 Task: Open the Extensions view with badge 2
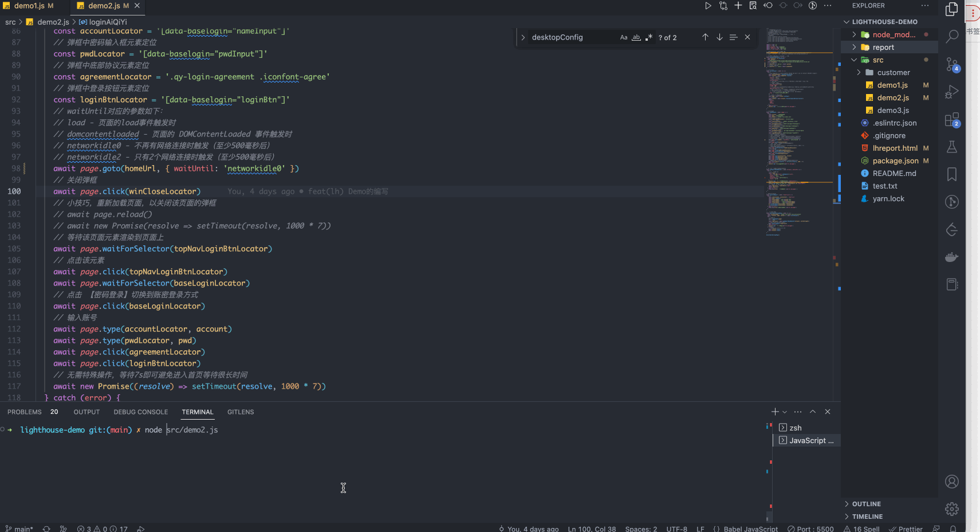(952, 119)
